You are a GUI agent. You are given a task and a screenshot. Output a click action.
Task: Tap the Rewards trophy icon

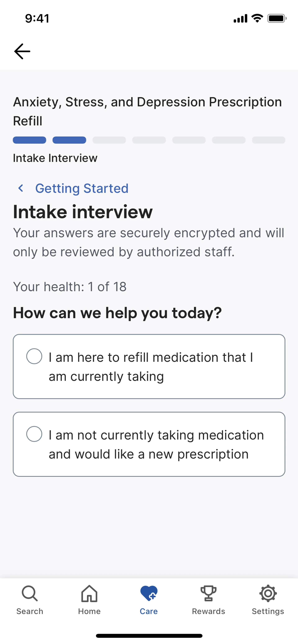pos(208,593)
